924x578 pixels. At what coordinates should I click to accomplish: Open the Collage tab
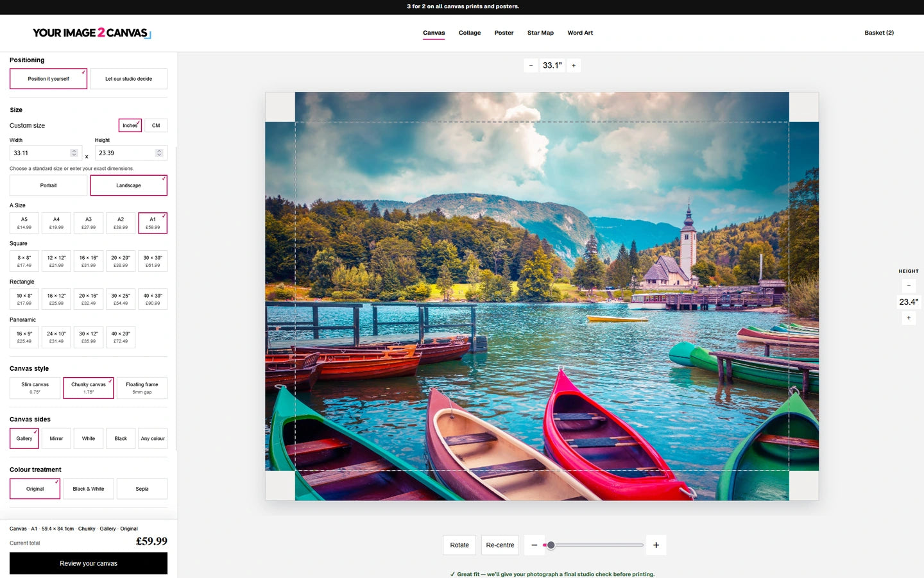click(x=470, y=33)
